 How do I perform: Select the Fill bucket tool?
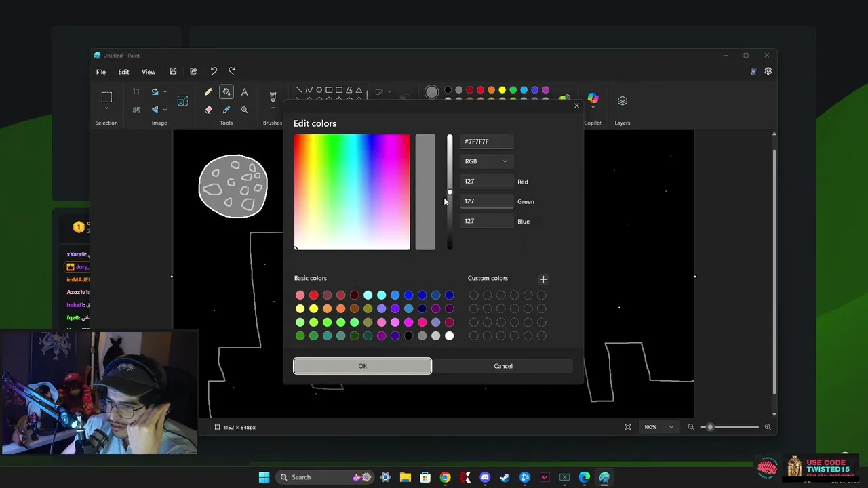(226, 92)
